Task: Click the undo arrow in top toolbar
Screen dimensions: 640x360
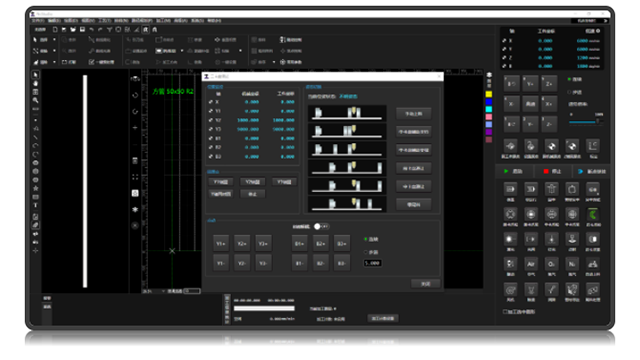Action: click(x=91, y=29)
